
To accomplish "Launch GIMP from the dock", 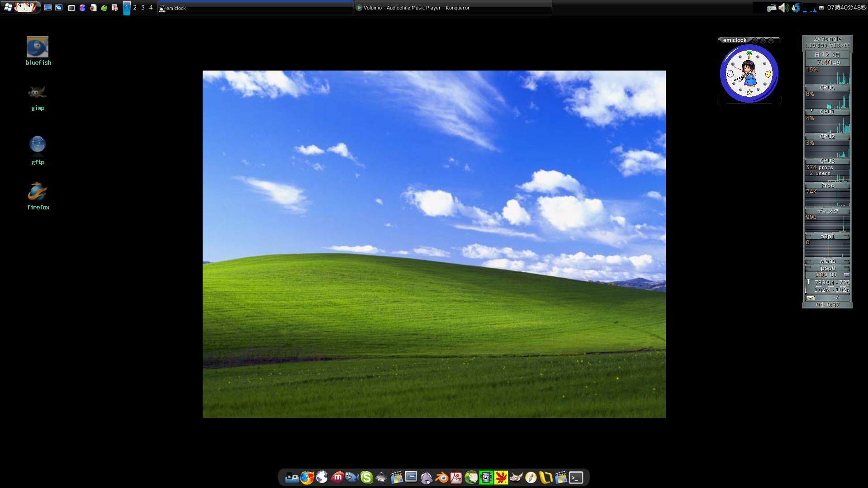I will 516,477.
